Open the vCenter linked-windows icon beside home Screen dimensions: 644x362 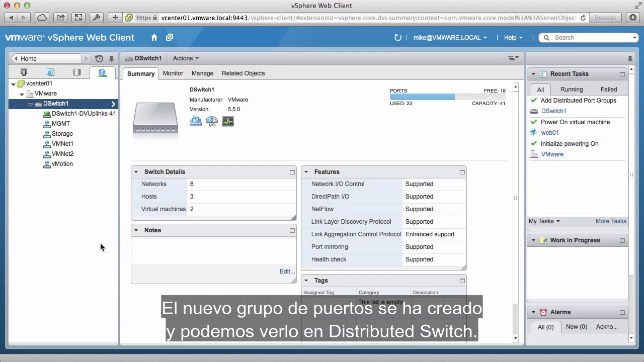click(170, 38)
